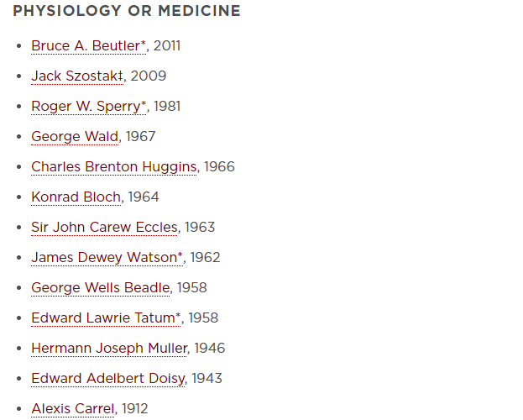Open Roger W. Sperry's page
Screen dimensions: 523x420
(x=88, y=107)
